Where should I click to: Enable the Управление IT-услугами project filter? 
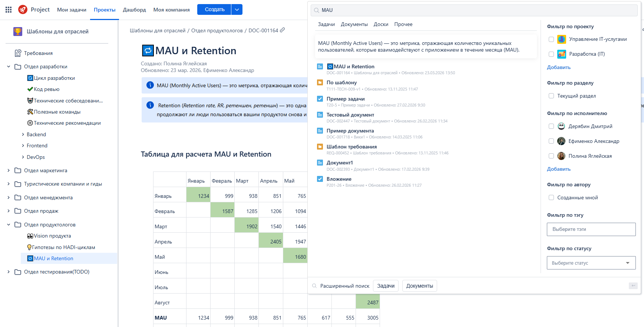click(551, 39)
